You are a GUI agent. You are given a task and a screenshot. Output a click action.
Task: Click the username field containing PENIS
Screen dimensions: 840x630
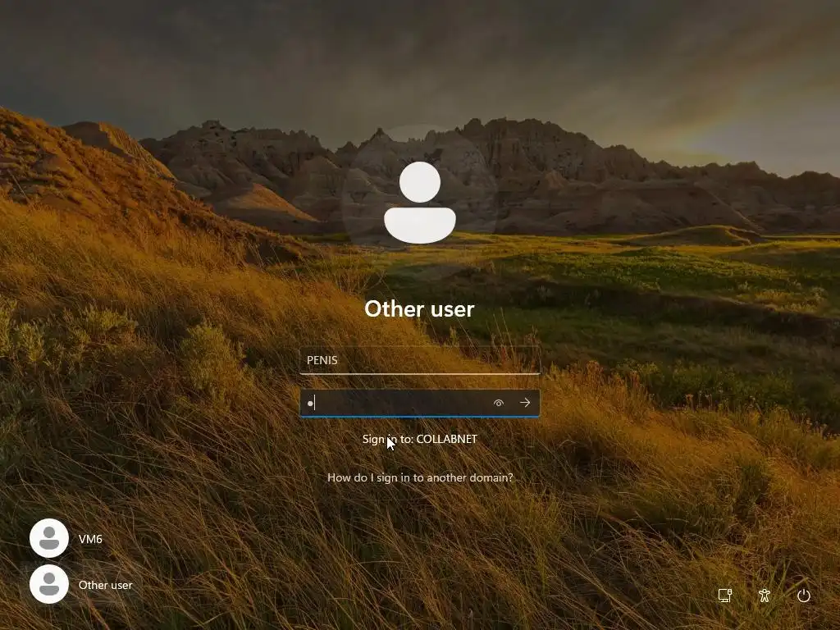[419, 360]
